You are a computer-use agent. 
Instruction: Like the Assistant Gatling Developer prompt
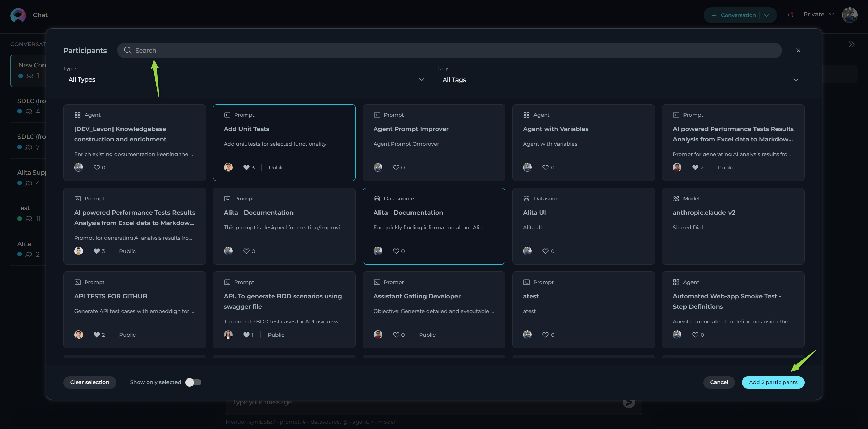pyautogui.click(x=396, y=335)
